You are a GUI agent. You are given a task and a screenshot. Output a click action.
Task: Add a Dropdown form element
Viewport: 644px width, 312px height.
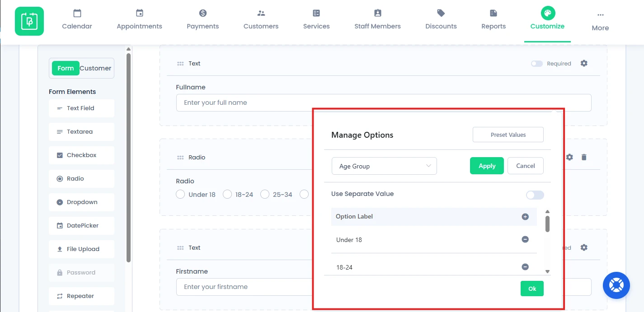pyautogui.click(x=81, y=202)
